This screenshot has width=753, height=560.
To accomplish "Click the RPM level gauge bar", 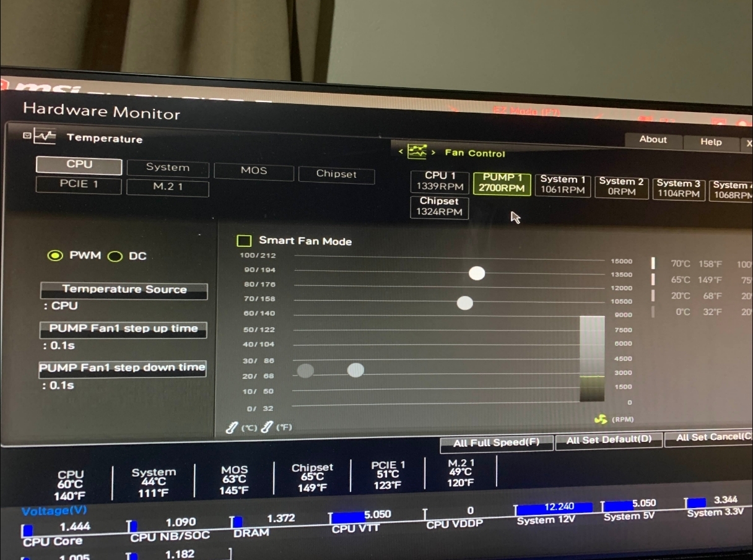I will [592, 359].
